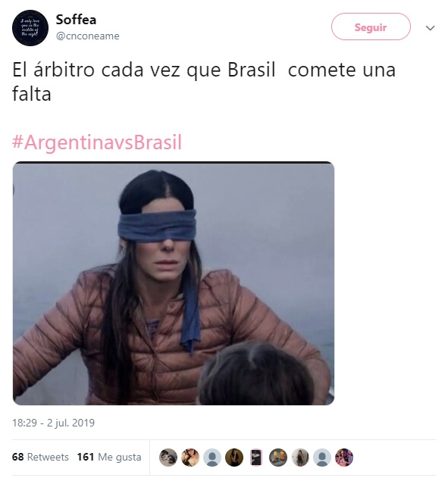
Task: Open default gray avatar after the second liker
Action: tap(212, 457)
